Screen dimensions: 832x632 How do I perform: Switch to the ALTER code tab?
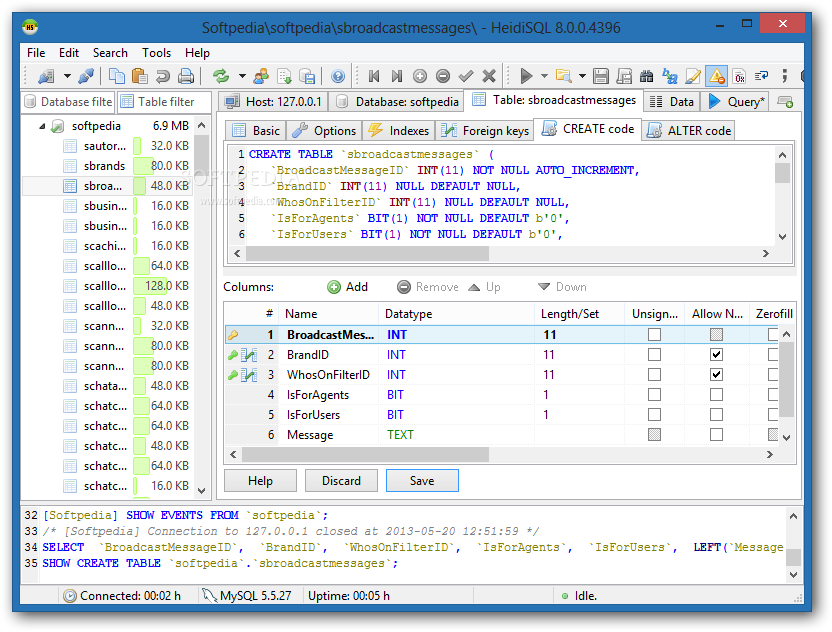(x=689, y=131)
